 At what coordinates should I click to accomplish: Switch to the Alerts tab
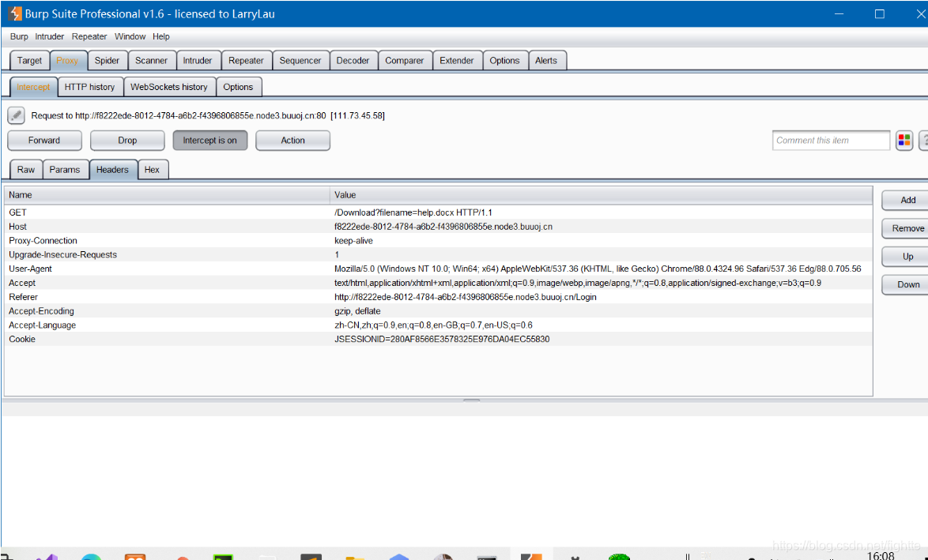pos(546,60)
